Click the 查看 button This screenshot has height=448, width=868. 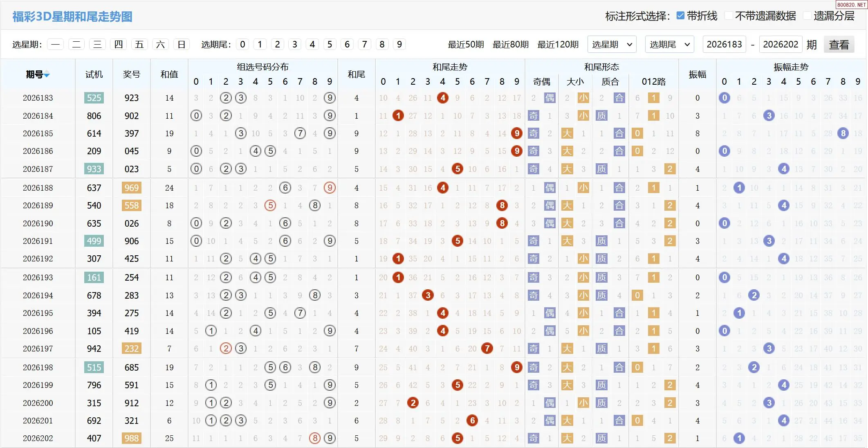coord(839,44)
